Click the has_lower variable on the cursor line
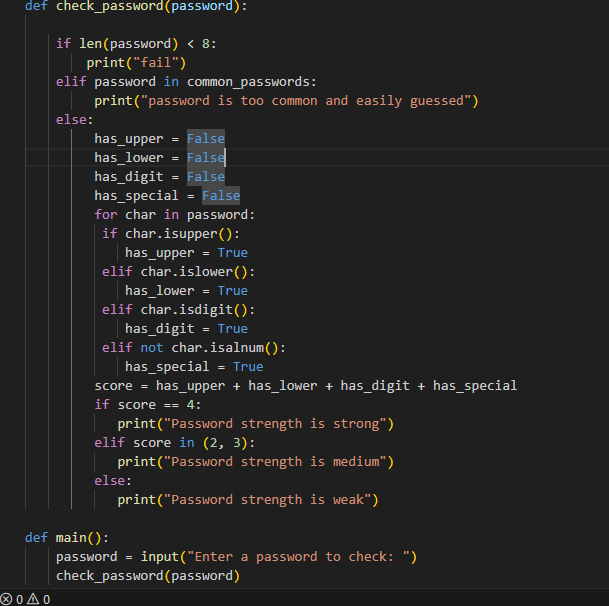 click(129, 158)
